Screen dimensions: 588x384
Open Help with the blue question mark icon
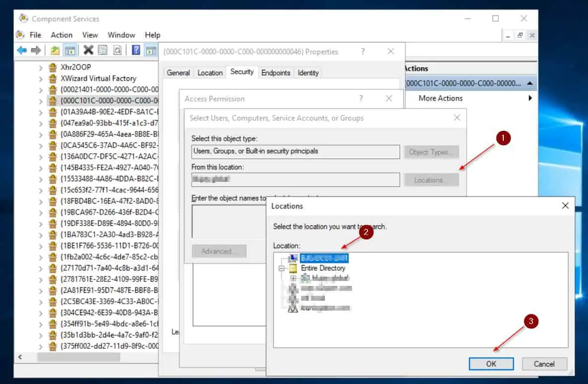tap(136, 50)
